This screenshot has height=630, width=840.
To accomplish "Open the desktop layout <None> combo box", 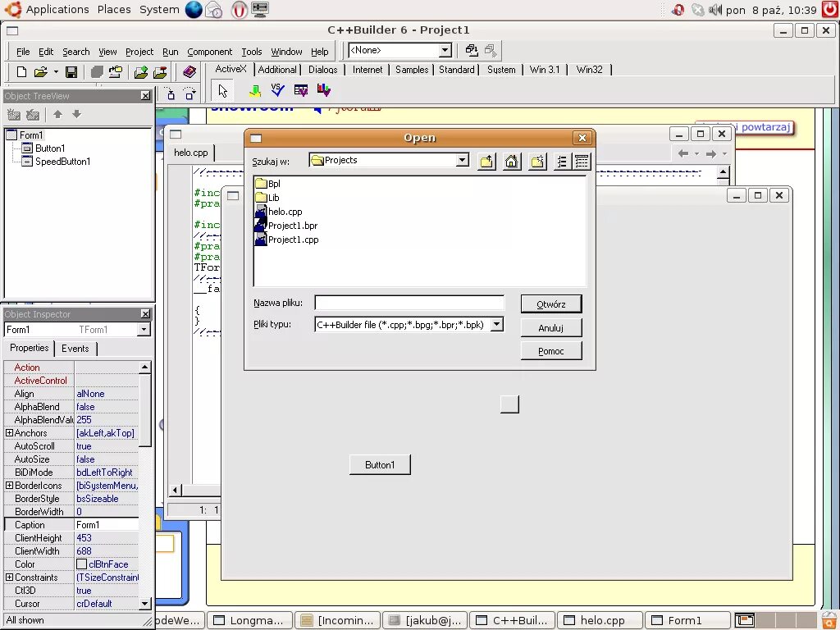I will point(445,50).
